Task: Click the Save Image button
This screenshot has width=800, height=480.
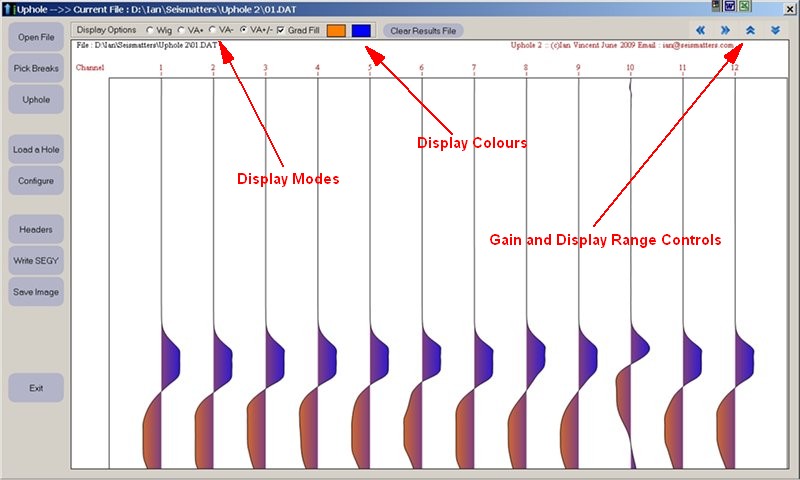Action: tap(36, 292)
